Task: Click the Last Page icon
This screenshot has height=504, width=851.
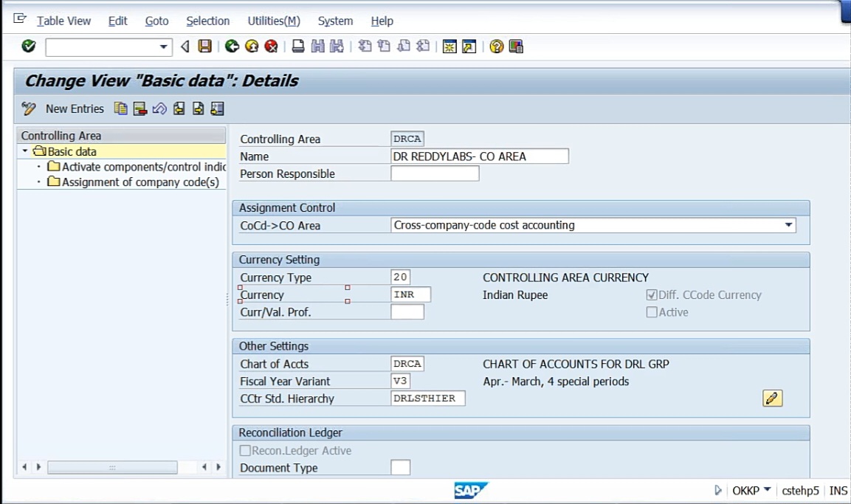Action: coord(423,46)
